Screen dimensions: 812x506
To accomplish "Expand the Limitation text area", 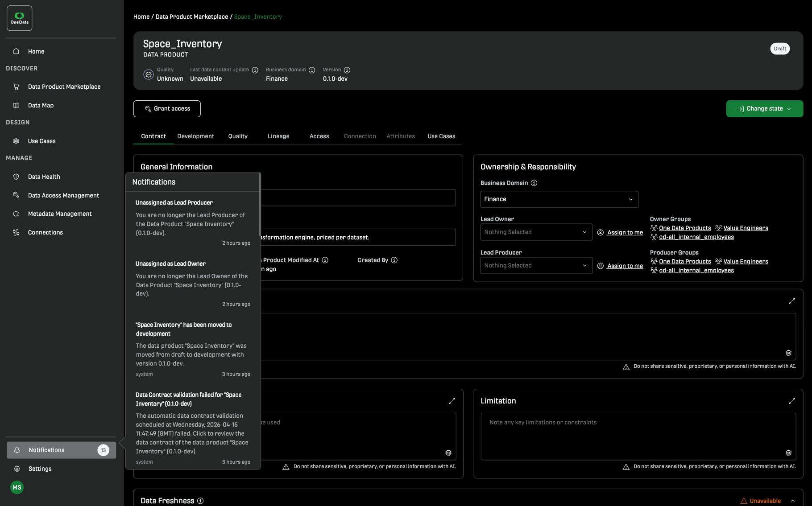I will [792, 401].
